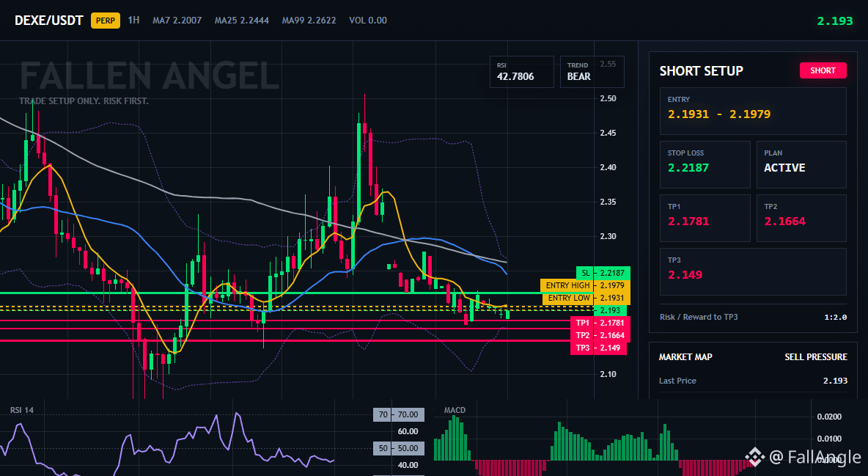Click the 60.00 RSI axis label
Image resolution: width=868 pixels, height=476 pixels.
pos(408,431)
